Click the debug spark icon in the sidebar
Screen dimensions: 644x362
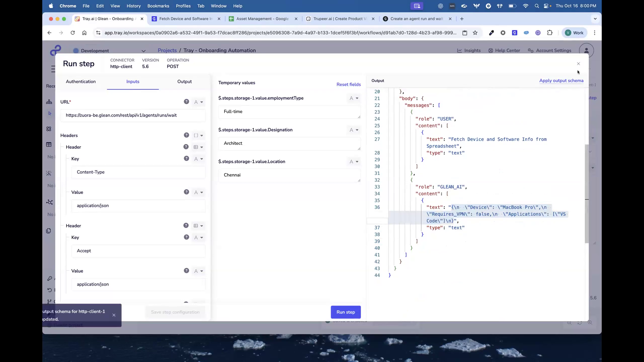(x=49, y=173)
